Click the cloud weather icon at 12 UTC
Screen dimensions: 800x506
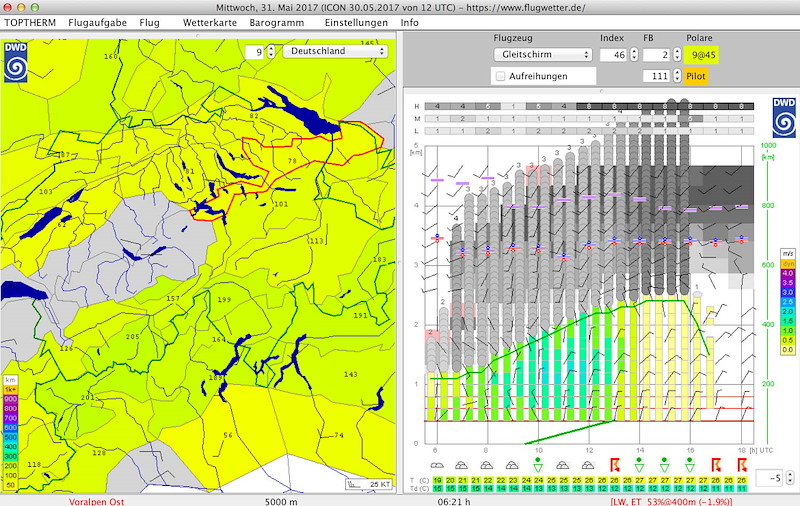click(588, 465)
